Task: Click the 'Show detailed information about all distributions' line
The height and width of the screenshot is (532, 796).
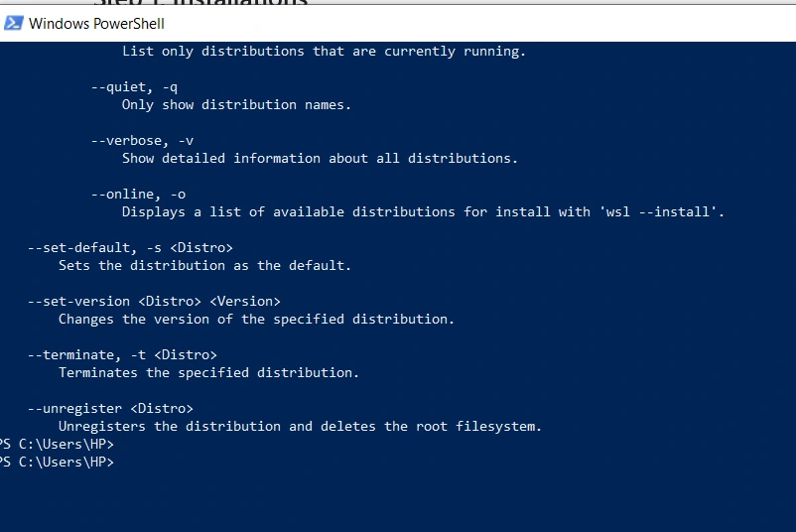Action: (320, 159)
